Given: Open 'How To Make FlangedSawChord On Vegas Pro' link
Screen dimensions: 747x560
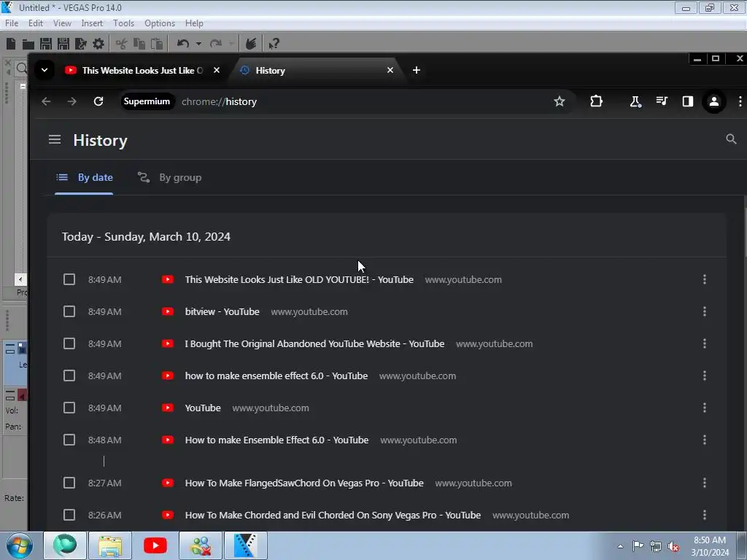Looking at the screenshot, I should (304, 483).
